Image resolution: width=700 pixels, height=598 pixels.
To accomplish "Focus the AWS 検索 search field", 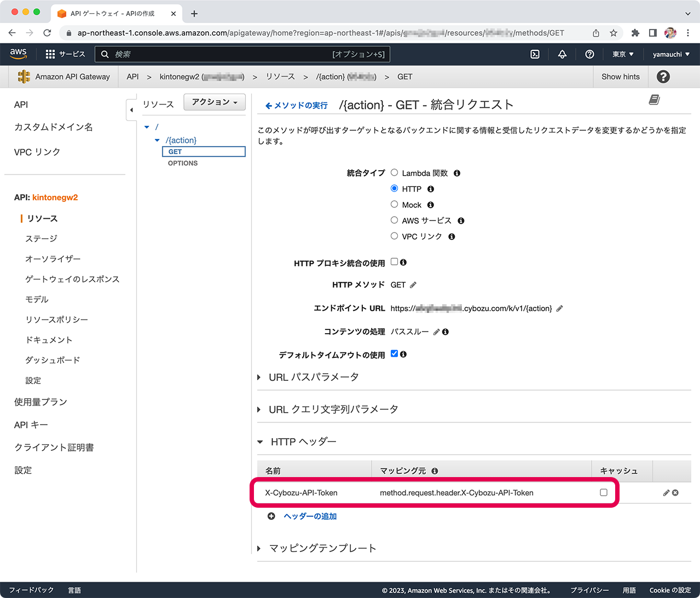I will [242, 54].
